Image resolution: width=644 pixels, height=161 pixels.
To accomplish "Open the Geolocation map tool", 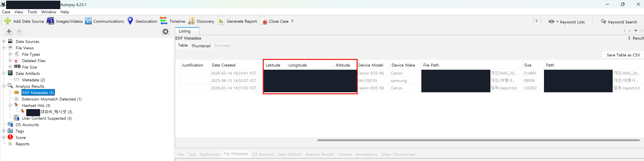I will [142, 21].
